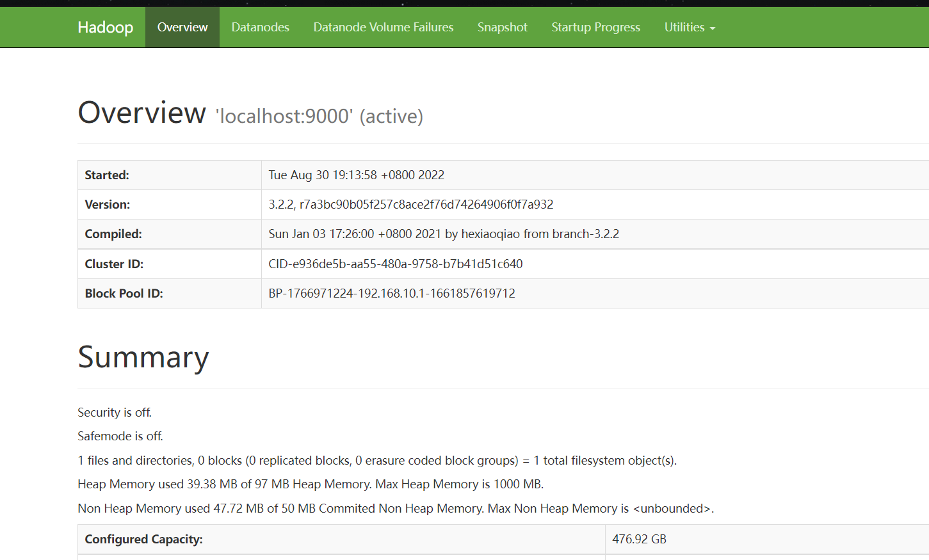Switch to the Datanodes tab

pyautogui.click(x=260, y=27)
